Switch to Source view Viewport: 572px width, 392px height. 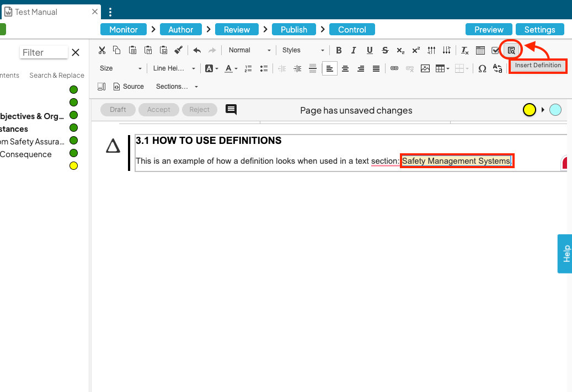pyautogui.click(x=129, y=87)
